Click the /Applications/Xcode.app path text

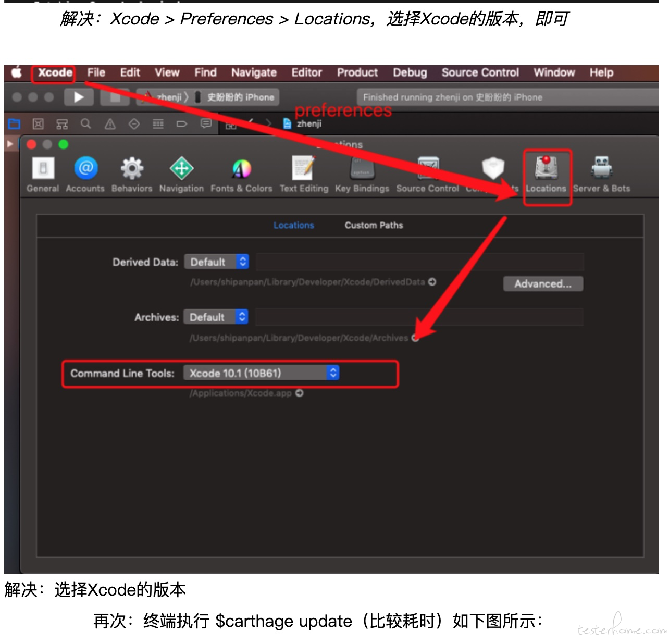[240, 393]
